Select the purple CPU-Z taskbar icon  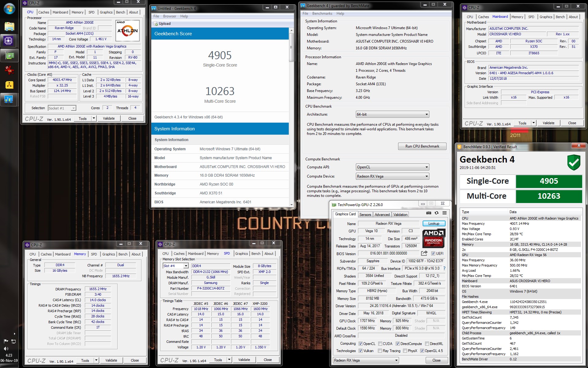click(8, 40)
